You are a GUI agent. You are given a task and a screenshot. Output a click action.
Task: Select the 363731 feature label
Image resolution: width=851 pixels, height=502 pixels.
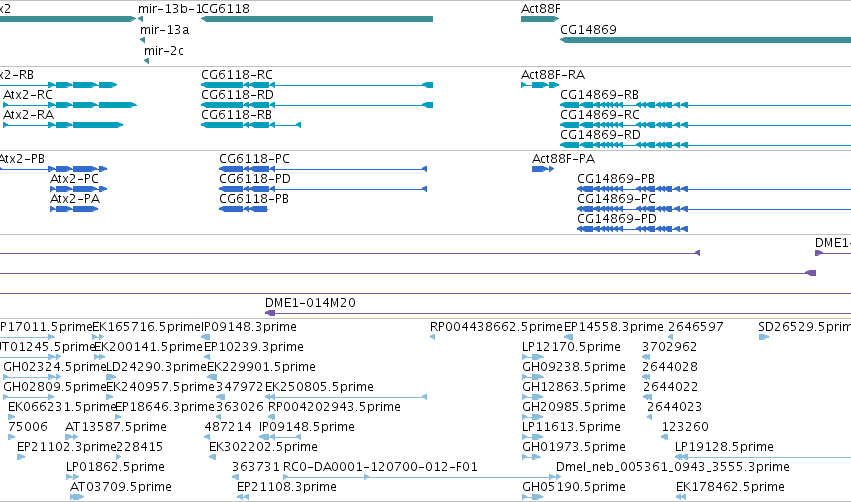click(x=256, y=468)
